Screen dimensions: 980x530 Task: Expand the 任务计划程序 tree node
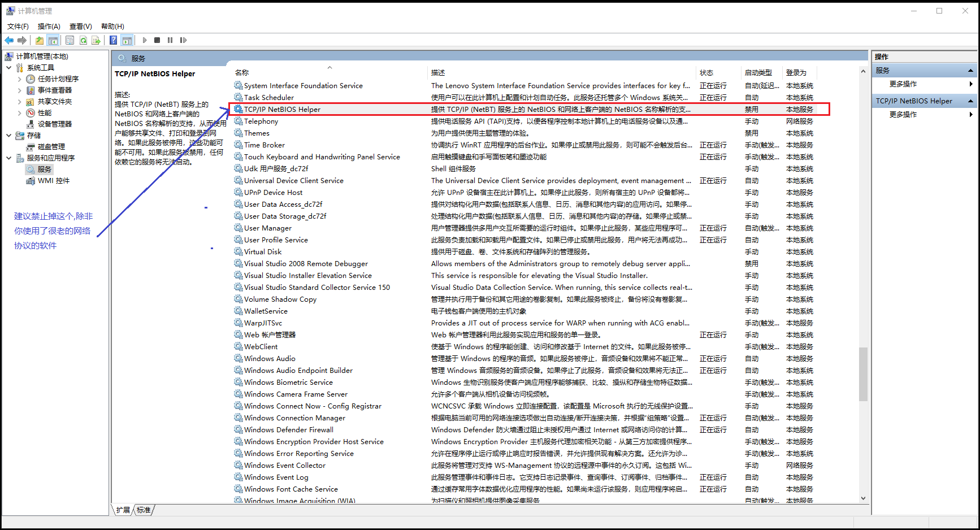[x=20, y=79]
